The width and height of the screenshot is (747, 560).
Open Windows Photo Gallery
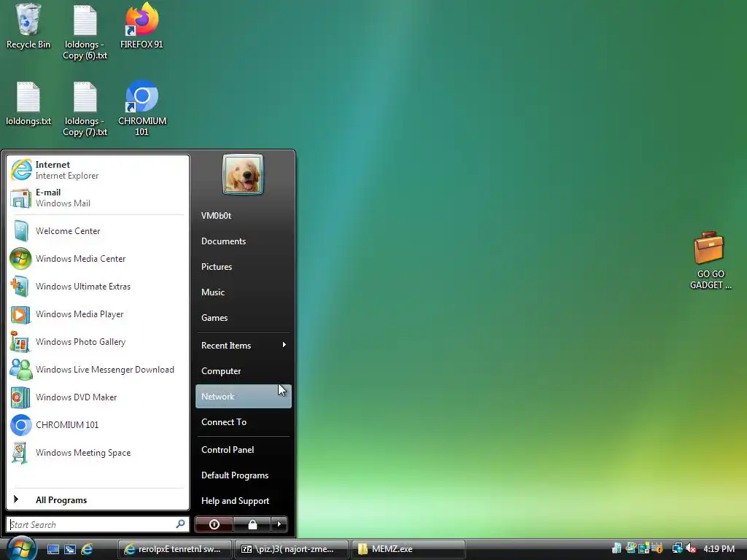pos(98,342)
